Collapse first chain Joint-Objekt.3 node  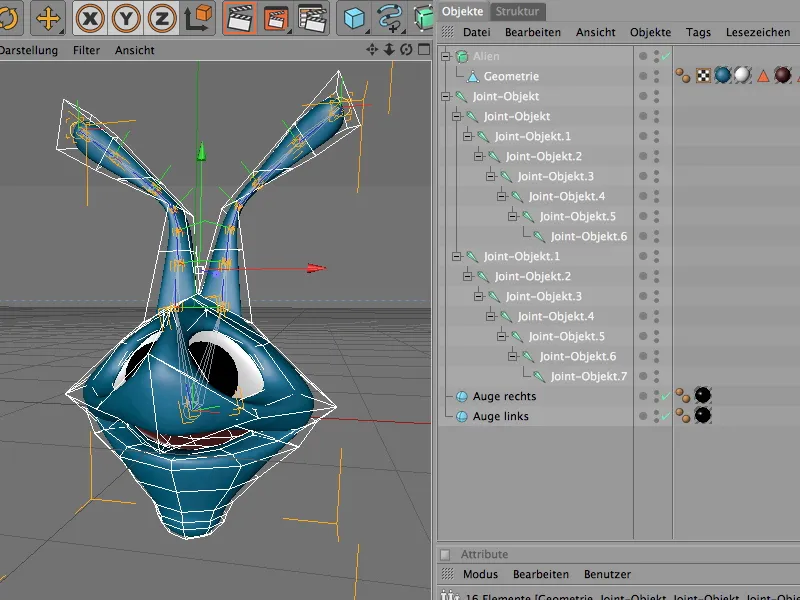(490, 176)
